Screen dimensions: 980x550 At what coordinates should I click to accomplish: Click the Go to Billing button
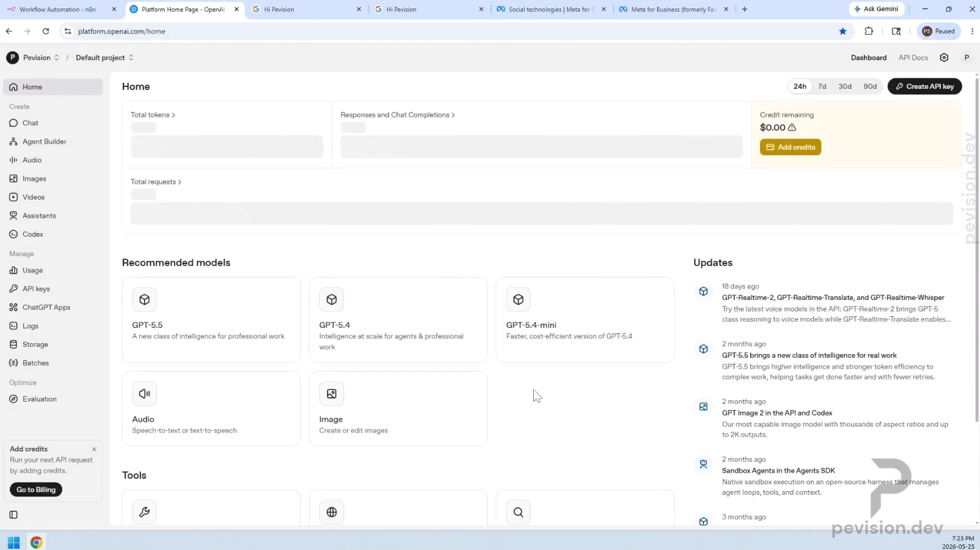pos(36,490)
